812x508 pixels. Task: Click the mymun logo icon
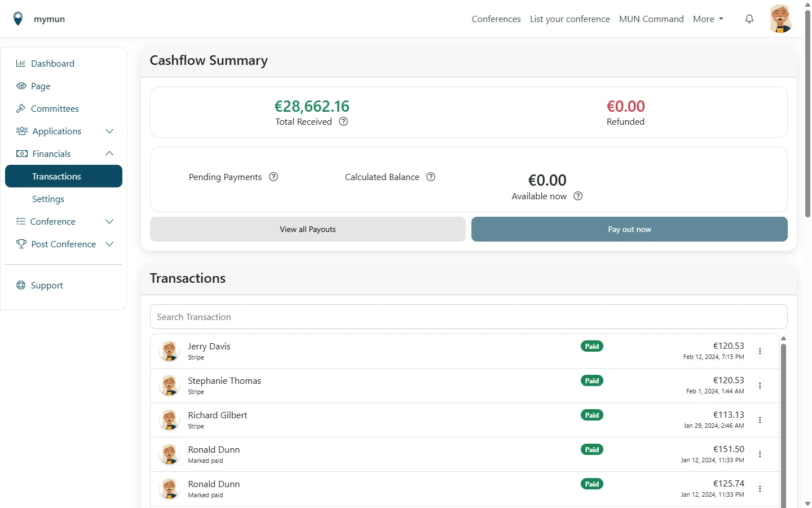pos(18,19)
